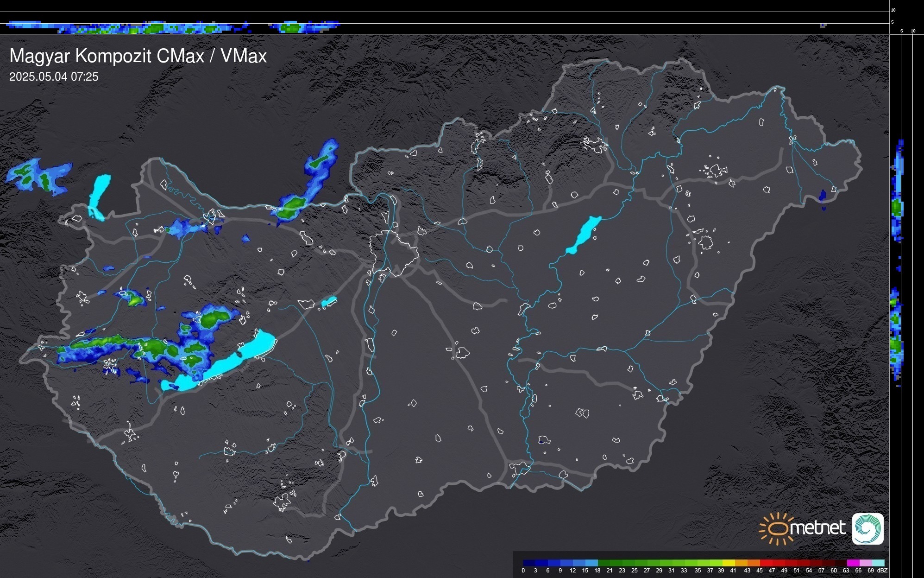Click the Magyar Kompozit CMax / VMax title

pos(138,56)
